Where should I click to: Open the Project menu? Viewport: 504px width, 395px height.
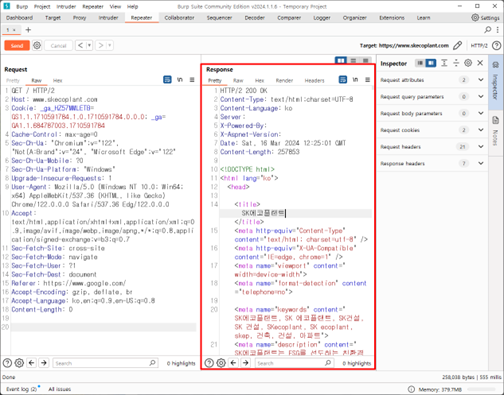pos(42,6)
